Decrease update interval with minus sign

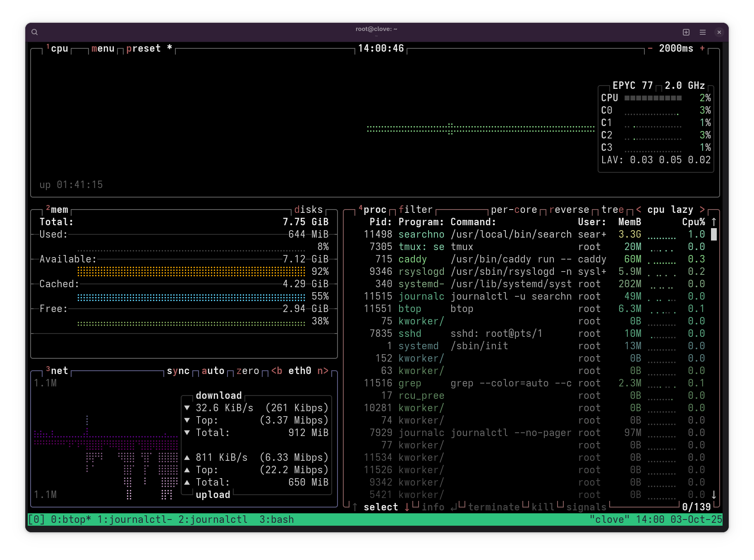coord(650,48)
